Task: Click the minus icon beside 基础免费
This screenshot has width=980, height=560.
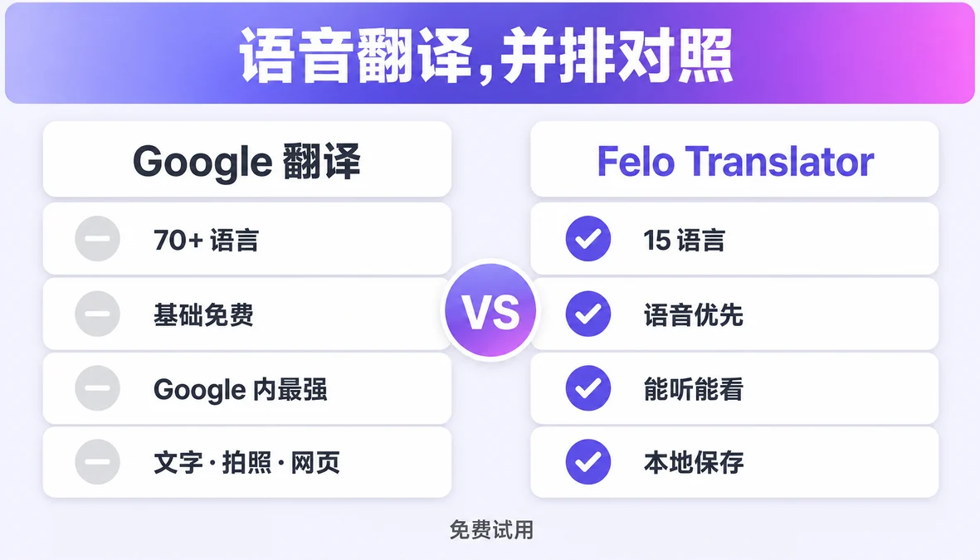Action: pyautogui.click(x=97, y=314)
